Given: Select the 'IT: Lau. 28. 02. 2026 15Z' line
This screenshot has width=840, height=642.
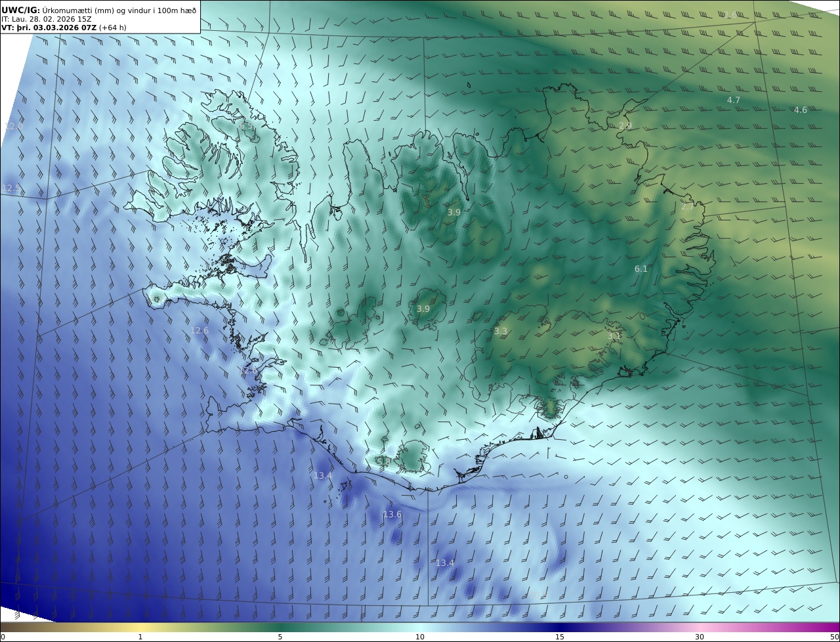Looking at the screenshot, I should [47, 19].
